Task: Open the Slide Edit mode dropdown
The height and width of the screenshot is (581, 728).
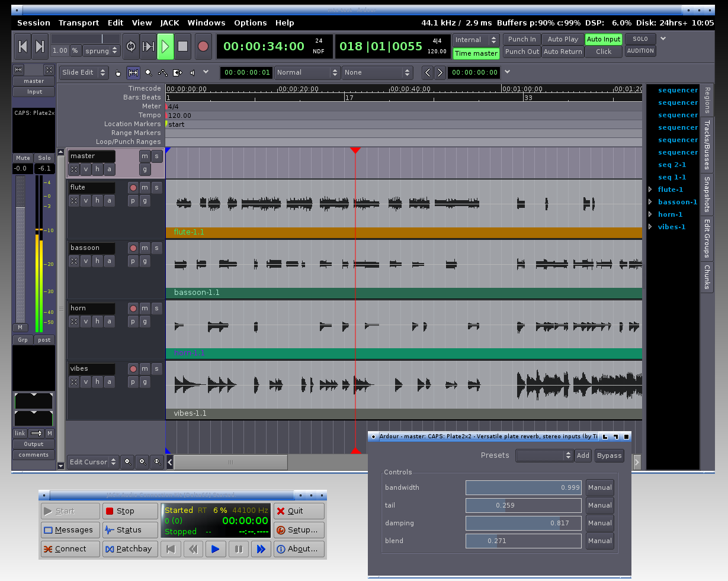Action: [x=84, y=72]
